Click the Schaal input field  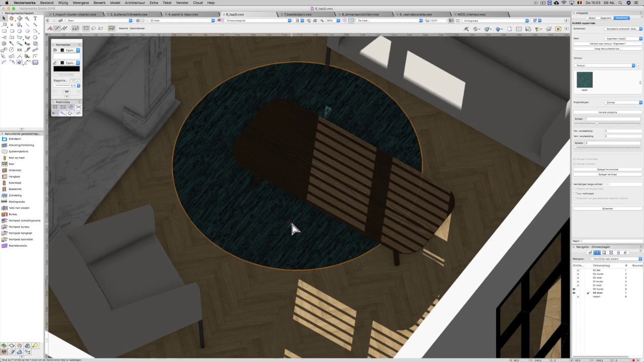pyautogui.click(x=612, y=119)
